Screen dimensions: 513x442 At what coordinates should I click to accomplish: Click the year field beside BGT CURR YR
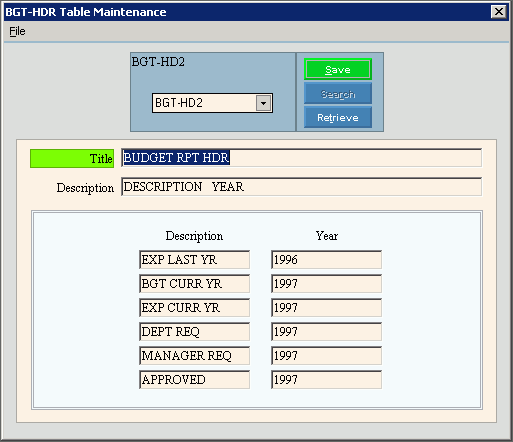[x=326, y=284]
